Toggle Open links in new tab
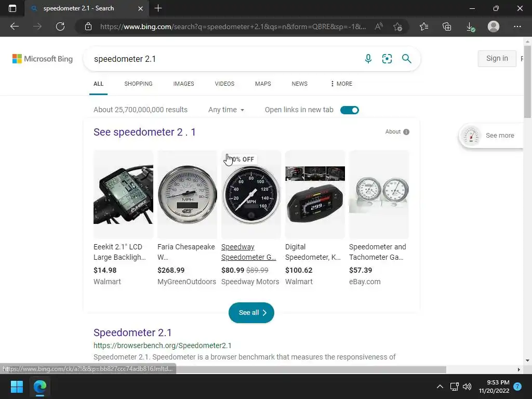This screenshot has height=399, width=532. point(350,110)
